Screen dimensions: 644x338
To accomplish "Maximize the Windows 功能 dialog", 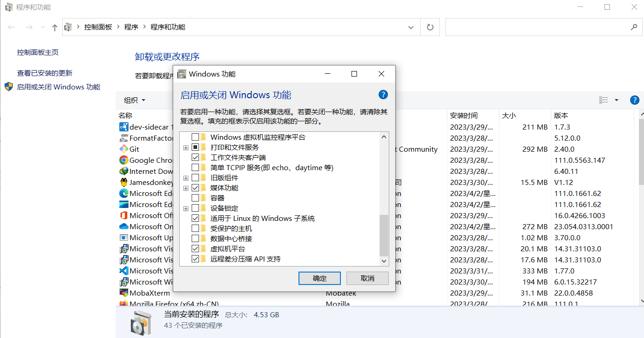I will pyautogui.click(x=354, y=74).
